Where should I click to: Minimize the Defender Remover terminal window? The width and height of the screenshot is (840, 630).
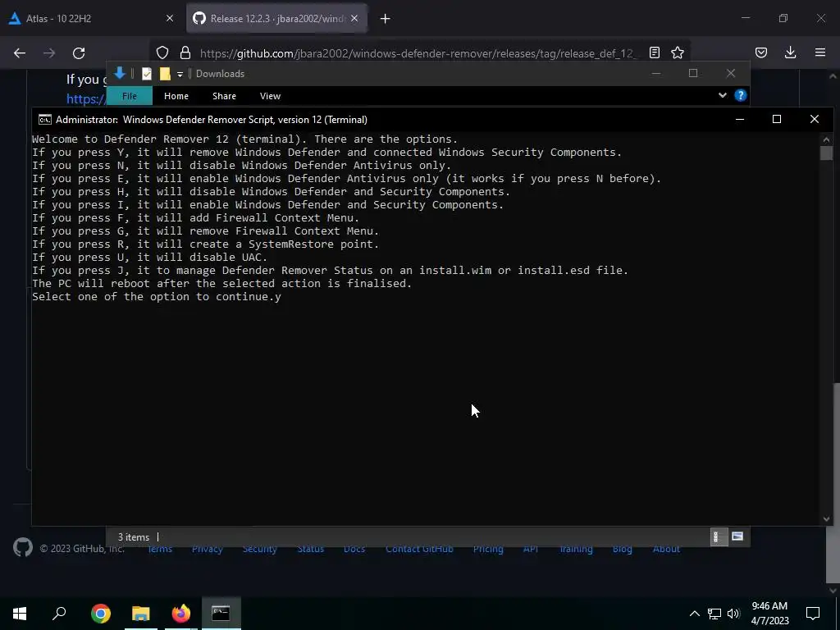(x=740, y=119)
